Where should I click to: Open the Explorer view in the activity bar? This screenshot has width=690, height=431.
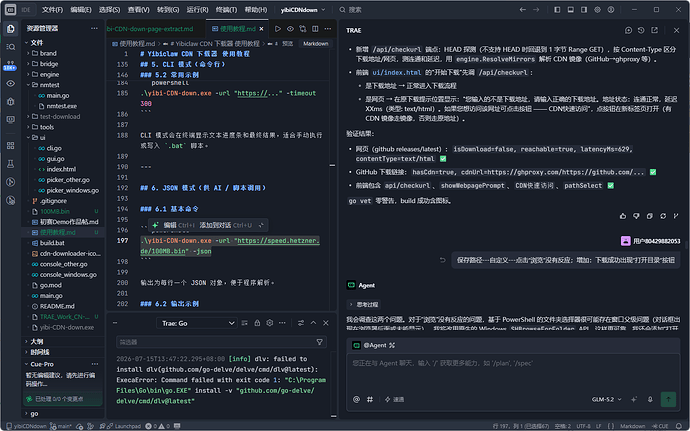click(11, 29)
